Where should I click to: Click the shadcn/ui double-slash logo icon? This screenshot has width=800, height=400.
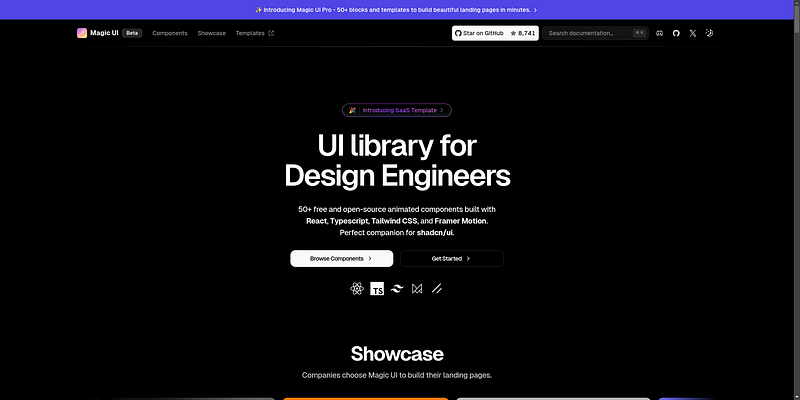437,288
